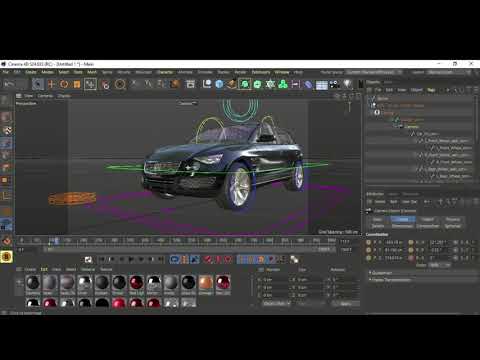Toggle checkmark on top Object Manager row
The image size is (480, 360).
point(373,98)
